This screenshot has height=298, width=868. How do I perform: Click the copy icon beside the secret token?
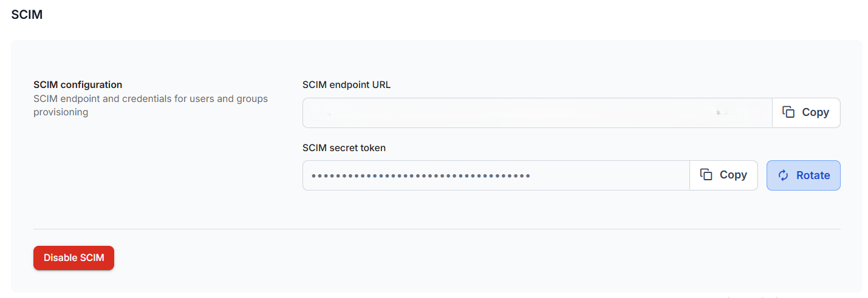coord(706,175)
